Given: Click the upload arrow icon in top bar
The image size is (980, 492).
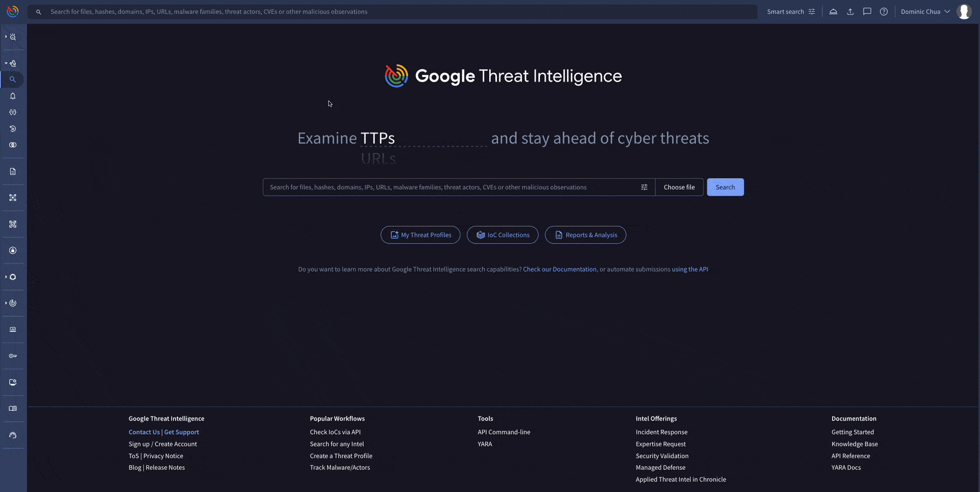Looking at the screenshot, I should 850,11.
